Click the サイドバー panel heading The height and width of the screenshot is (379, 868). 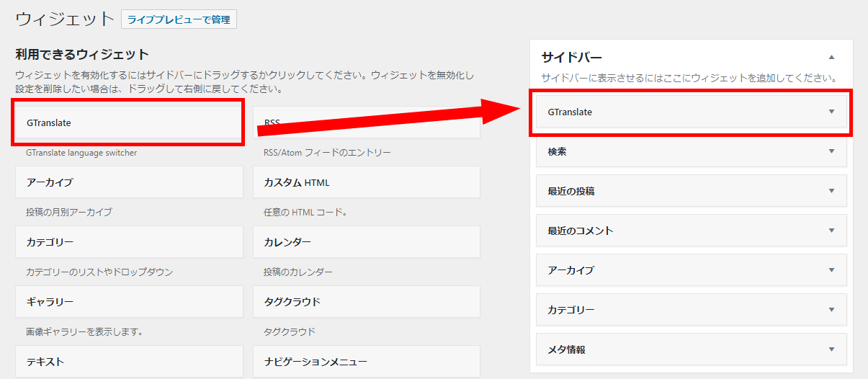pyautogui.click(x=572, y=57)
